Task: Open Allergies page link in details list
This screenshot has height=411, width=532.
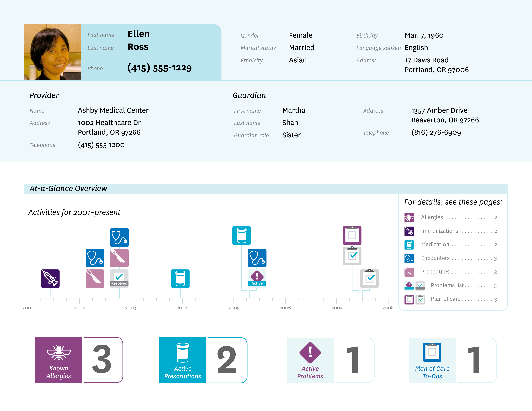Action: [x=432, y=217]
